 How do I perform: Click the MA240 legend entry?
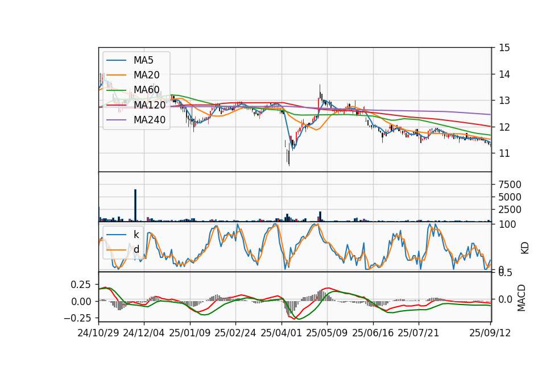click(136, 120)
